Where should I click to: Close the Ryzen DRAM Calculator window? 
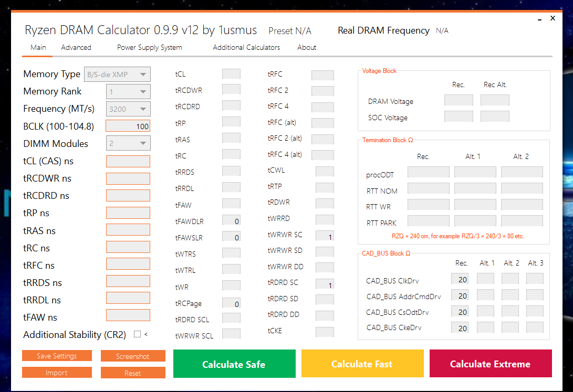[553, 18]
